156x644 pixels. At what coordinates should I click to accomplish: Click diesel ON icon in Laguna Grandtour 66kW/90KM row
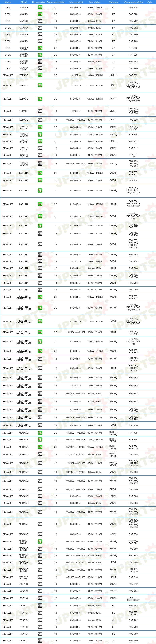pyautogui.click(x=40, y=394)
